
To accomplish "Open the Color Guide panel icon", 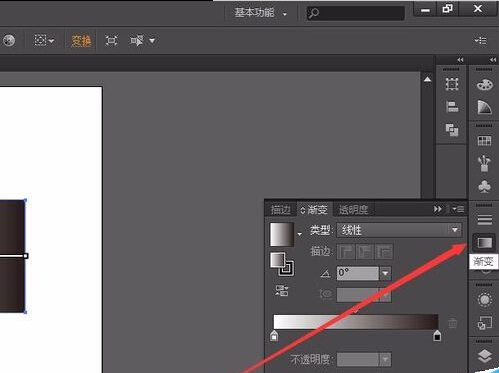I will [x=484, y=107].
